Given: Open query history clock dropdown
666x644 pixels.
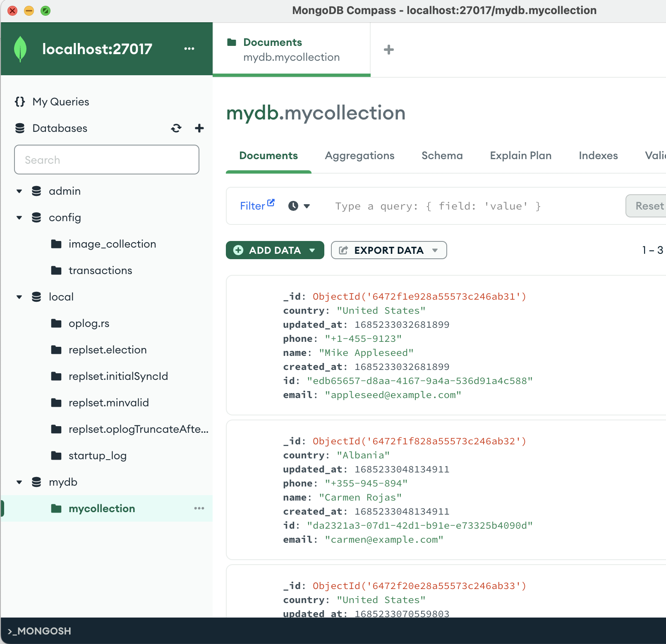Looking at the screenshot, I should 299,206.
